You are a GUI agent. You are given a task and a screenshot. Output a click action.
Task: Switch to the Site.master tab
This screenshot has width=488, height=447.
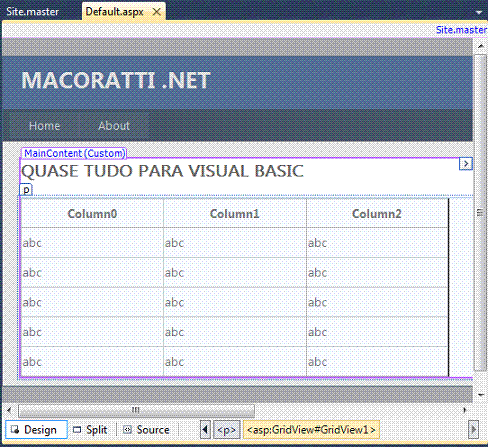32,12
